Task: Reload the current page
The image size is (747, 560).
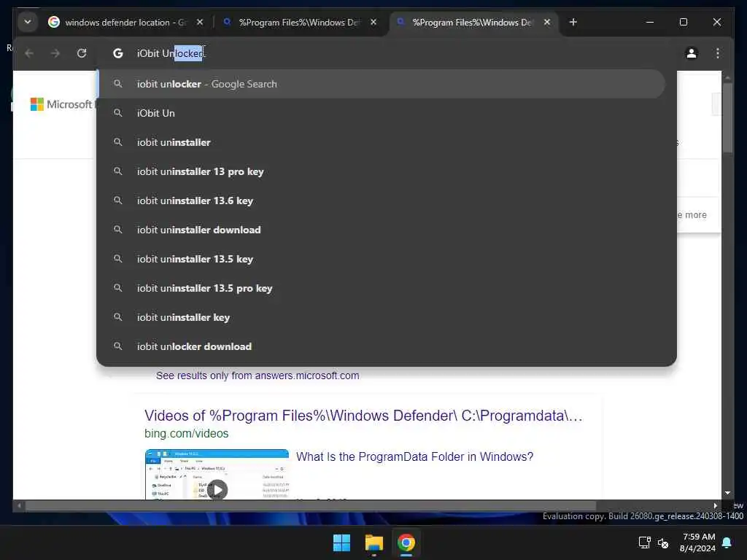Action: (x=82, y=53)
